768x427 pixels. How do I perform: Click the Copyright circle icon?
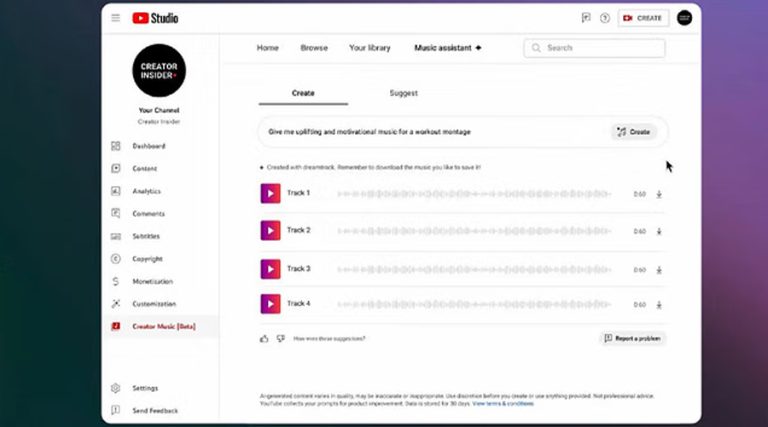tap(116, 259)
